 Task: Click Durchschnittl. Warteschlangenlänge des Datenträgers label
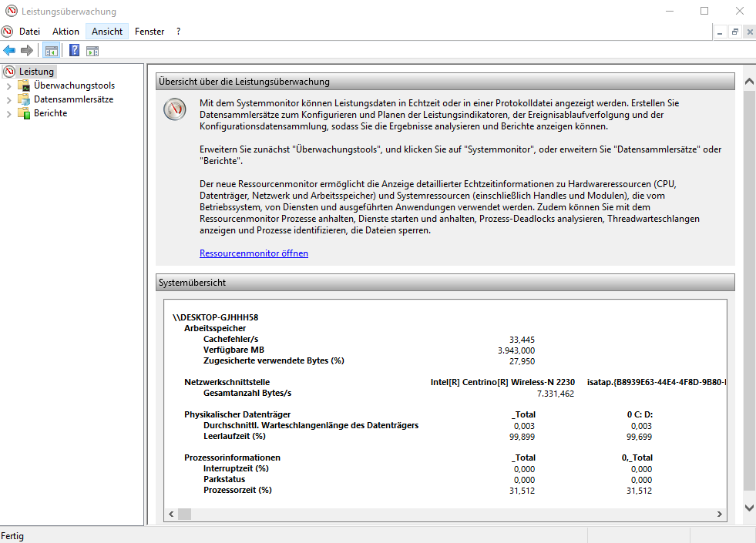coord(311,425)
